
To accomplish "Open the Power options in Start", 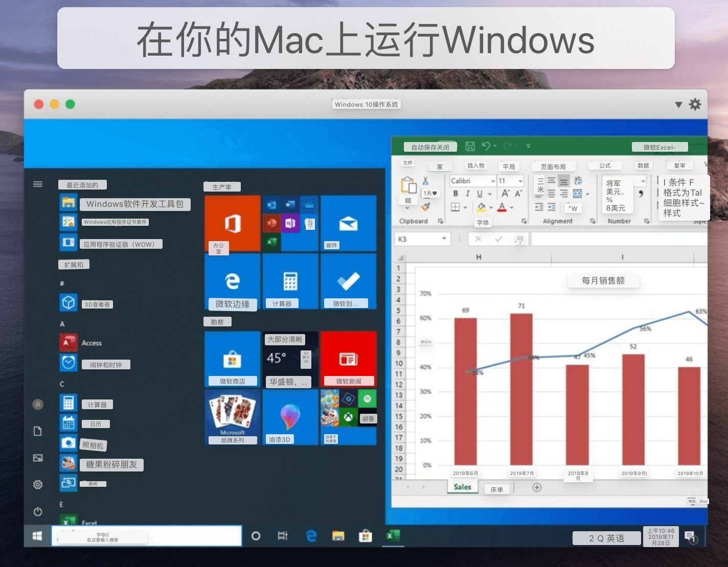I will (x=38, y=511).
